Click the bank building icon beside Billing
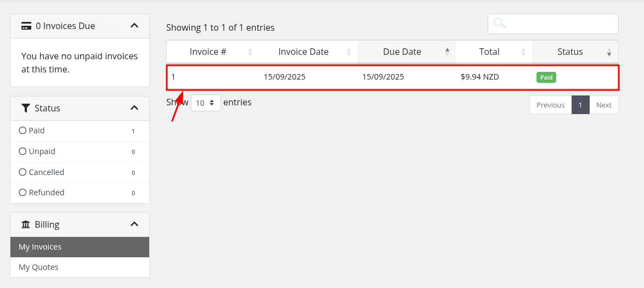The width and height of the screenshot is (644, 288). [x=26, y=224]
